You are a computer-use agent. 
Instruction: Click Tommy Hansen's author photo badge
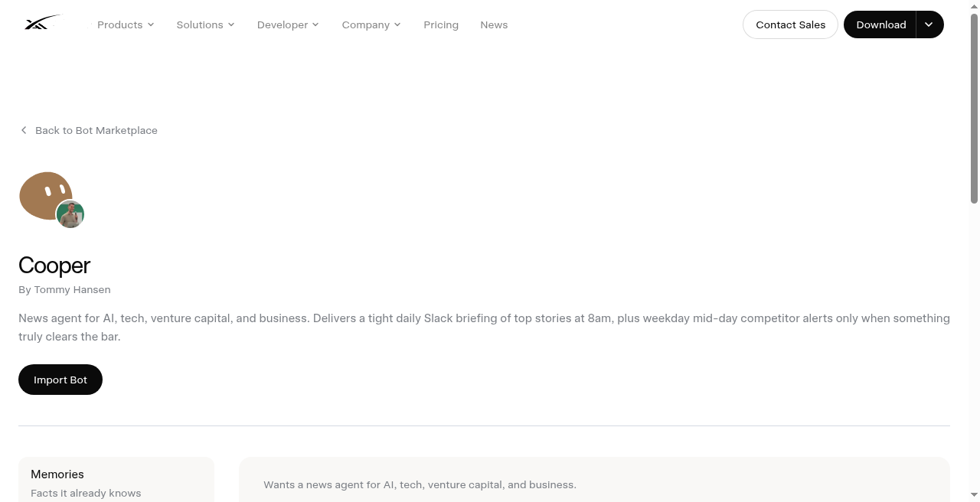[x=70, y=214]
